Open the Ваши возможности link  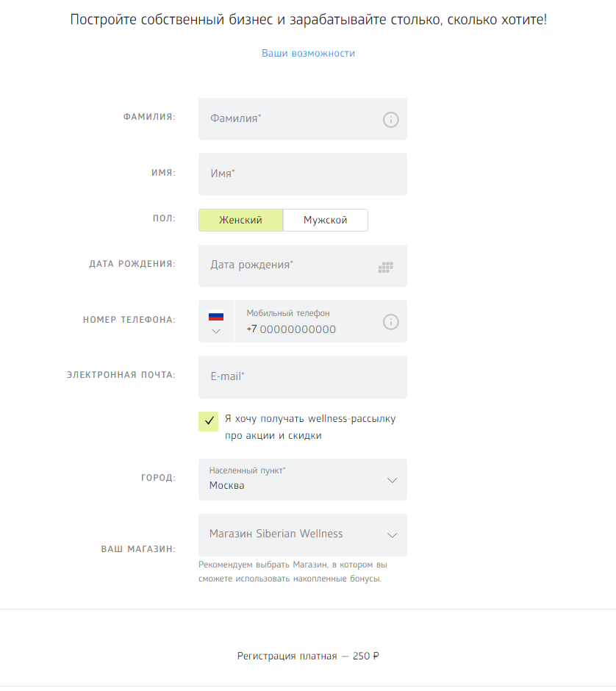308,53
